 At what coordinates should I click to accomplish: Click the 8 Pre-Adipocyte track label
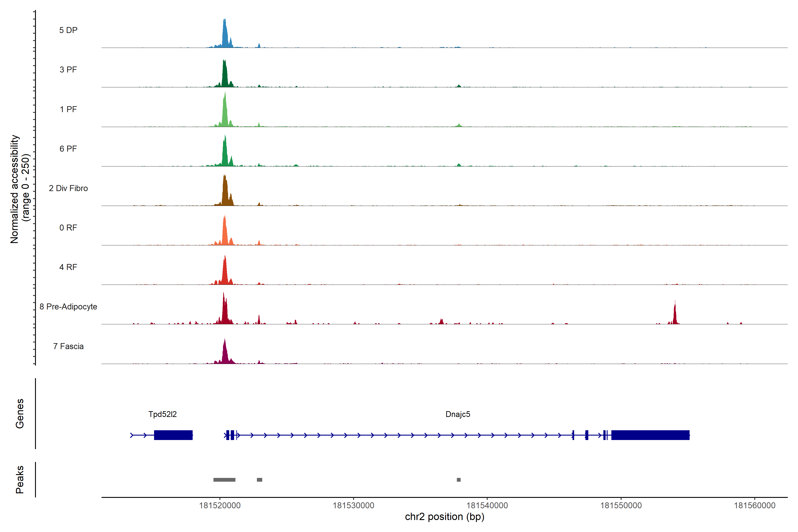click(x=68, y=307)
